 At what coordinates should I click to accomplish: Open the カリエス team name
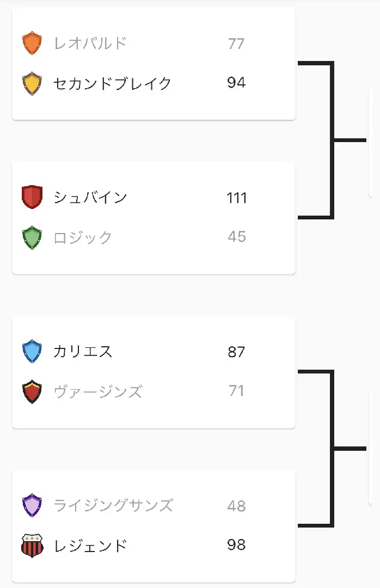coord(83,351)
